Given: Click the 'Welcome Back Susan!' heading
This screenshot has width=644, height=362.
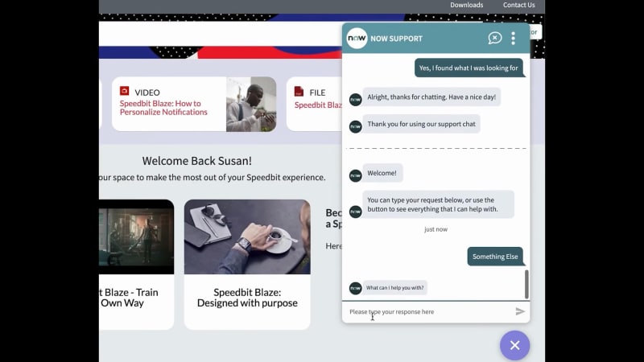Looking at the screenshot, I should point(197,161).
